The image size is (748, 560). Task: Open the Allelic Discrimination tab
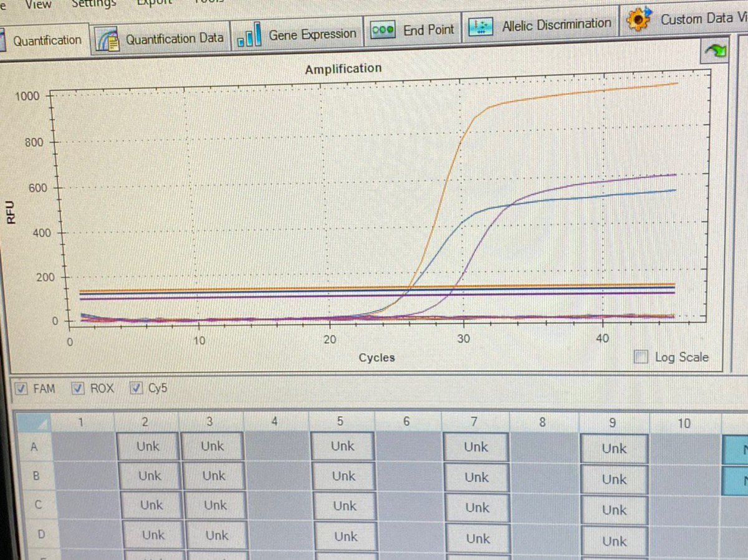click(540, 26)
